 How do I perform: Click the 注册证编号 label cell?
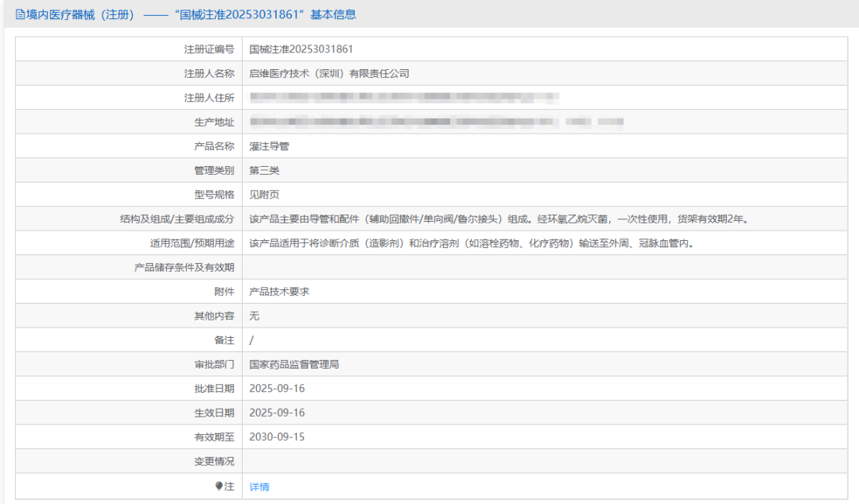(x=129, y=49)
